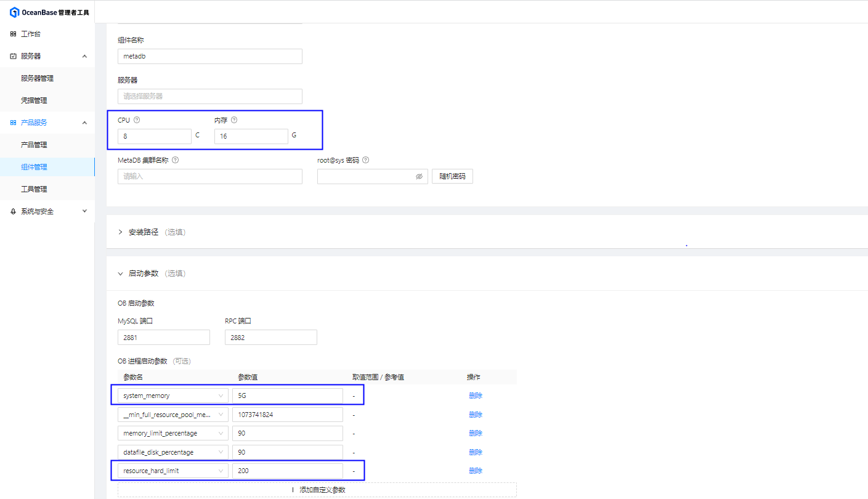Select the 工作台 sidebar icon
The width and height of the screenshot is (868, 499).
coord(13,33)
